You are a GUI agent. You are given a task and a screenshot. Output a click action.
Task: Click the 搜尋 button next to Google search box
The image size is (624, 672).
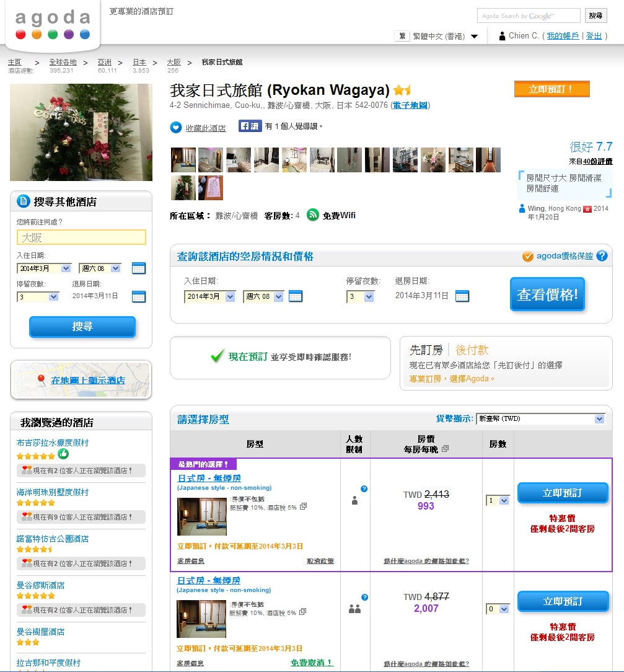click(595, 15)
